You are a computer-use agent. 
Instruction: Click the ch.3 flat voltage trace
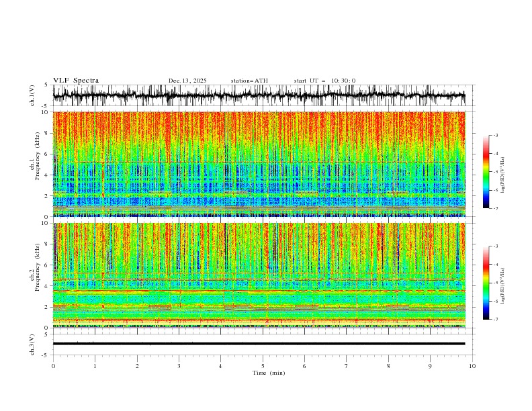click(x=259, y=344)
